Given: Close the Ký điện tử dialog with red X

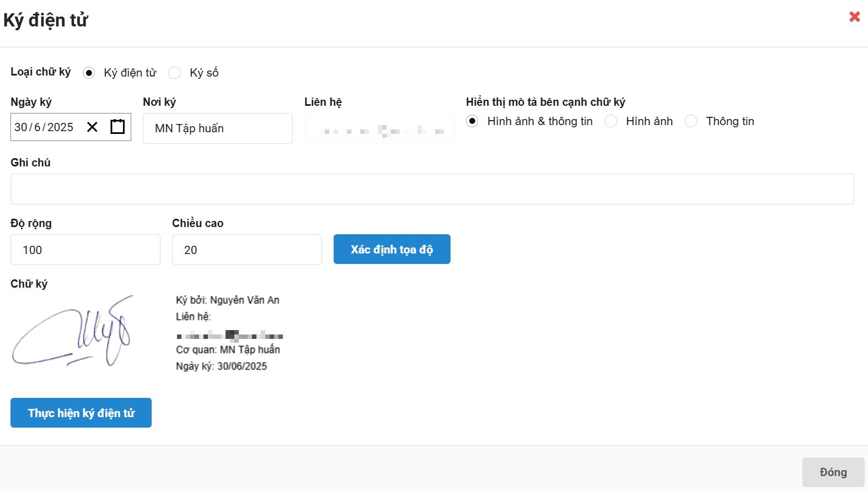Looking at the screenshot, I should (854, 17).
